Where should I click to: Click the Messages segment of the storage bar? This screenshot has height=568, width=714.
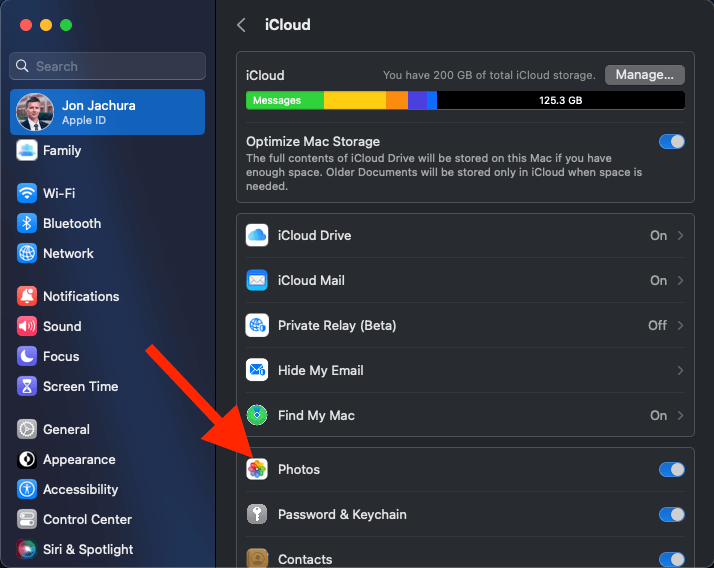(x=284, y=101)
